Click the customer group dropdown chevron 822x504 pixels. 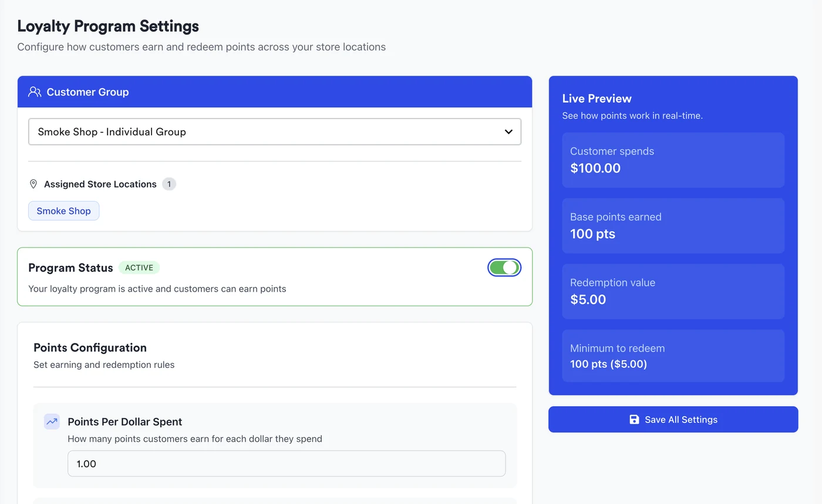tap(508, 132)
